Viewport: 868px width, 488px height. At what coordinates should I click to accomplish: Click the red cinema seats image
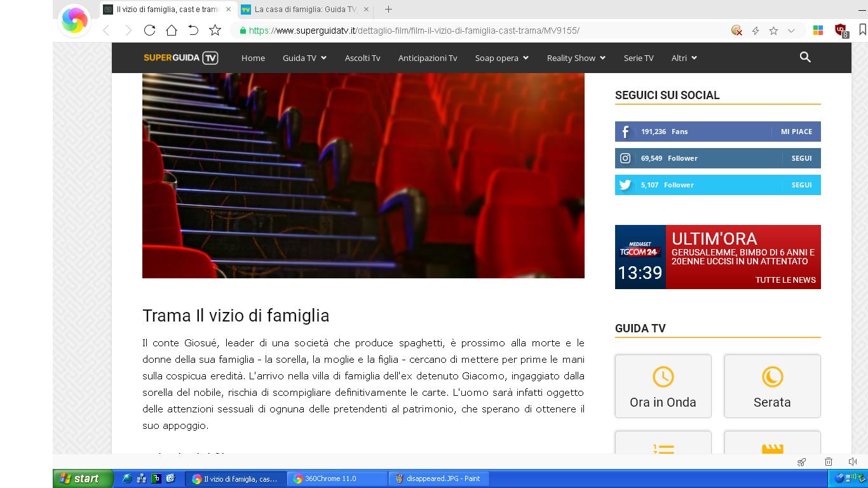pyautogui.click(x=363, y=175)
